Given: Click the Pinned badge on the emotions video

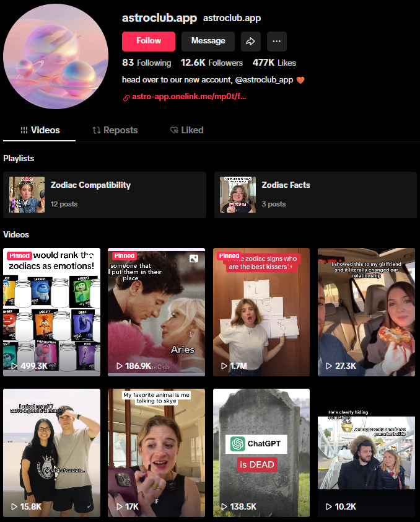Looking at the screenshot, I should (x=19, y=255).
